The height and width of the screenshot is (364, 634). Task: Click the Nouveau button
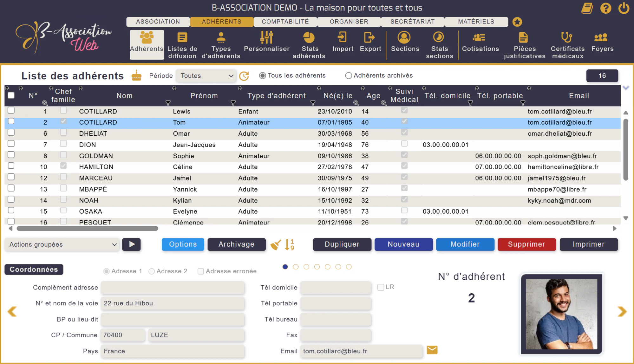point(403,244)
